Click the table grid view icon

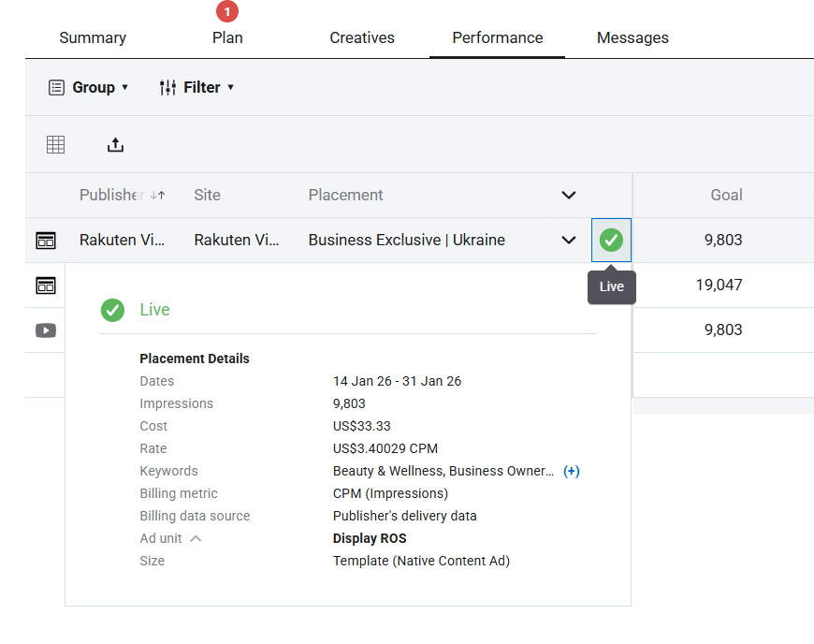tap(56, 144)
